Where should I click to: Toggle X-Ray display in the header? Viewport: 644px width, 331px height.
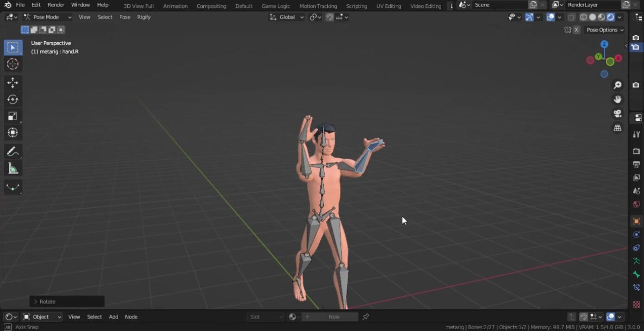click(x=572, y=17)
